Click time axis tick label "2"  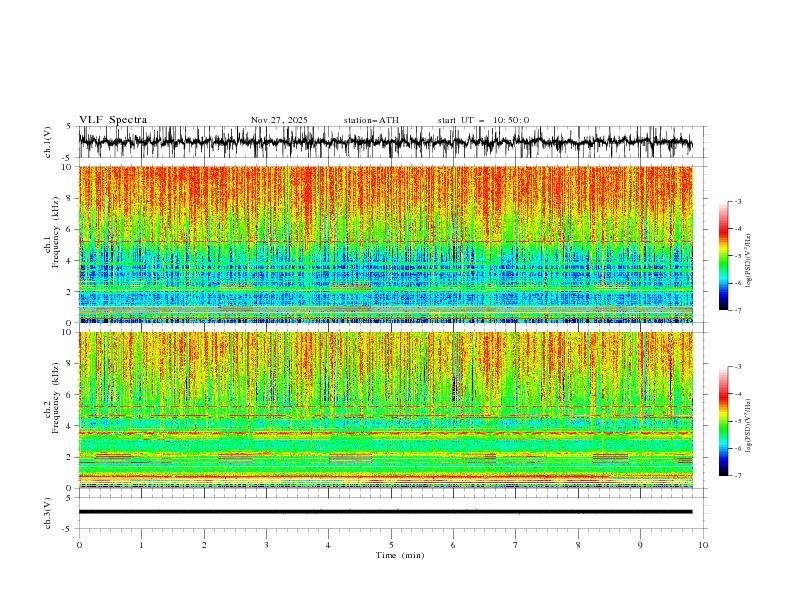click(x=204, y=545)
